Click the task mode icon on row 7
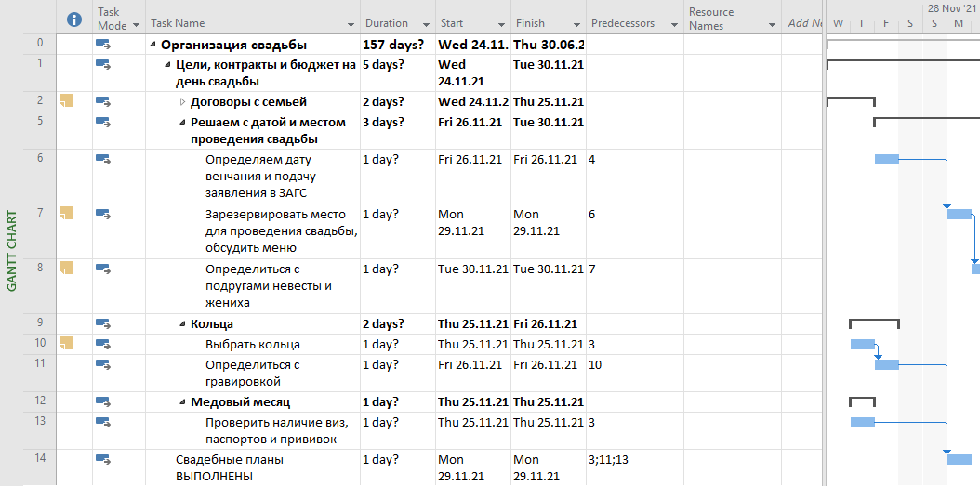The image size is (980, 486). tap(103, 214)
